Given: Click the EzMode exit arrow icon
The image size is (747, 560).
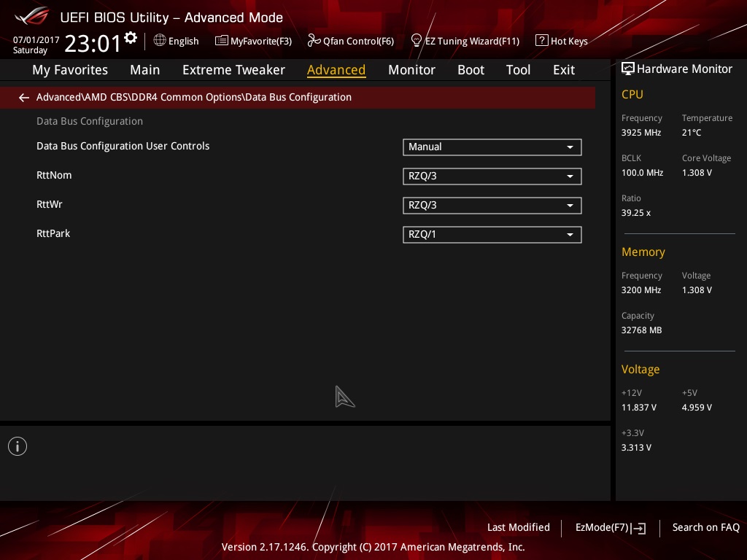Looking at the screenshot, I should [639, 528].
